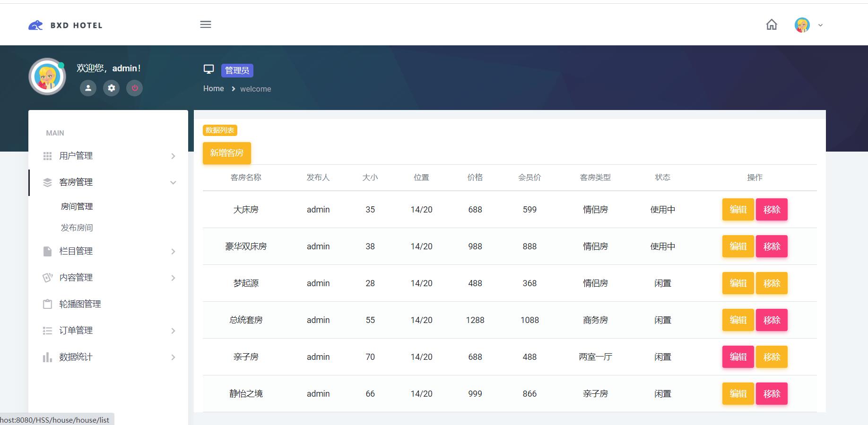Click the 用户管理 grid icon
This screenshot has width=868, height=425.
[x=47, y=156]
